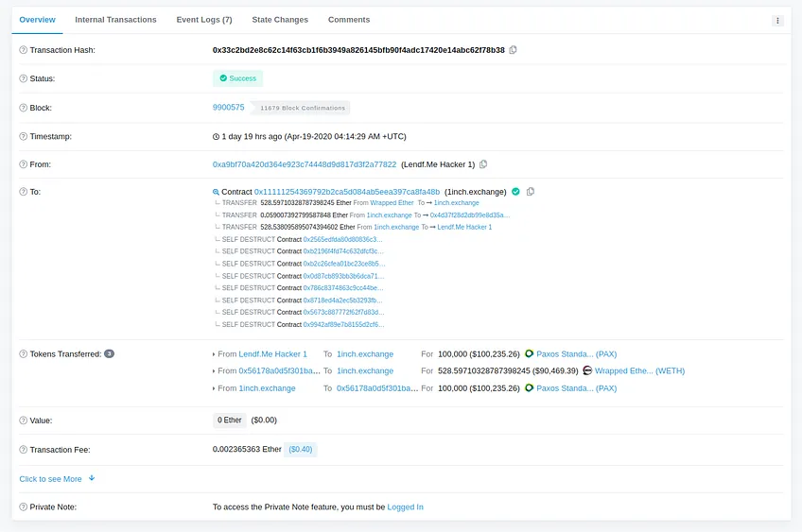Click the PAX token icon in third transfer row

coord(530,387)
